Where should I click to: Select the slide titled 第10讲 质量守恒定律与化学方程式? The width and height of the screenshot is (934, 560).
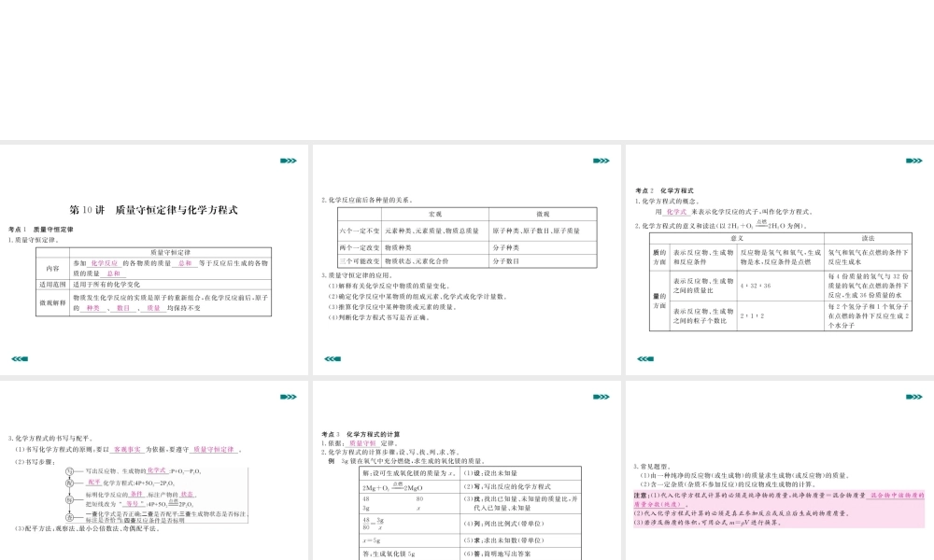[x=154, y=259]
